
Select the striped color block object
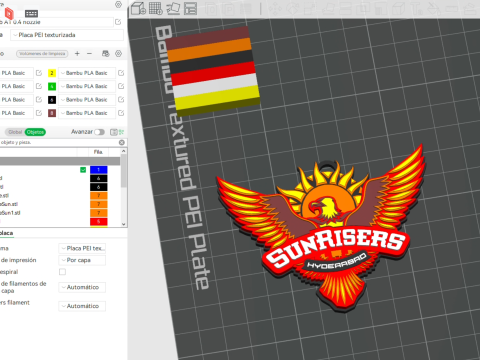213,70
